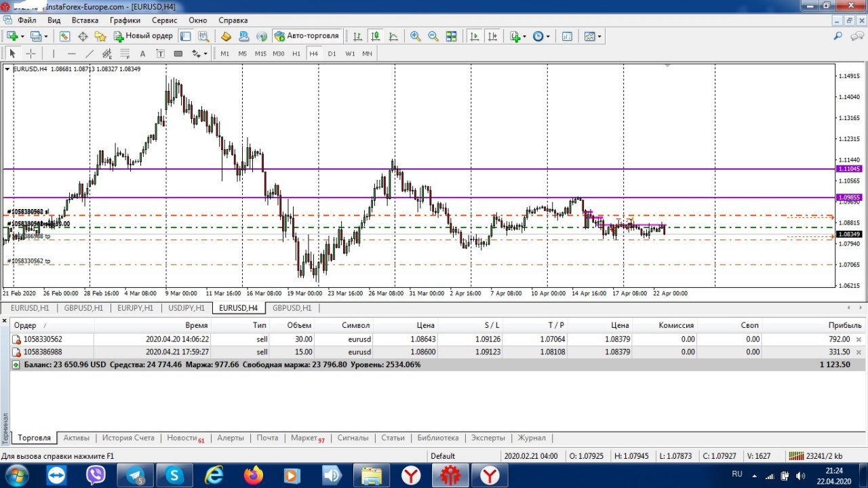Launch MetaEditor from the toolbar
The image size is (868, 488).
(226, 36)
